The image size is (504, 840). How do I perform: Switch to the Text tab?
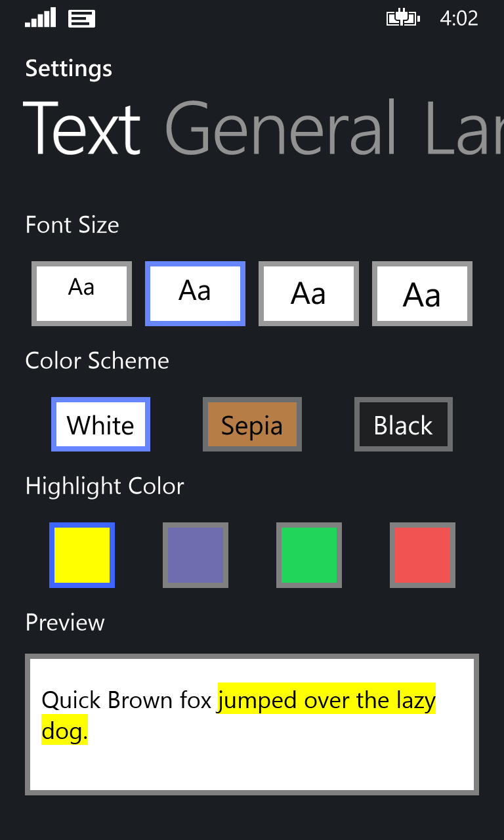[82, 129]
